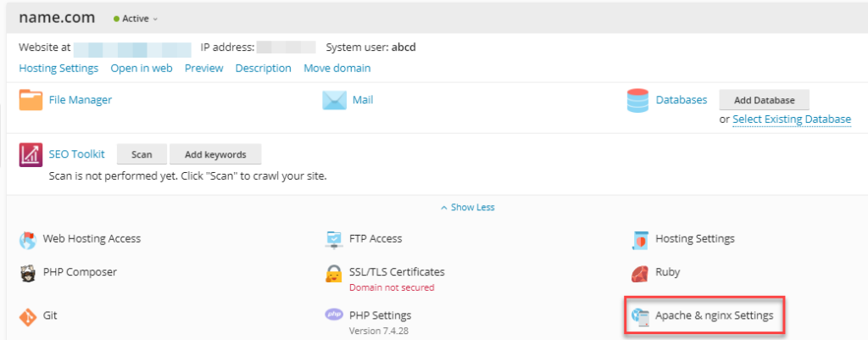
Task: Open the Git icon
Action: tap(29, 315)
